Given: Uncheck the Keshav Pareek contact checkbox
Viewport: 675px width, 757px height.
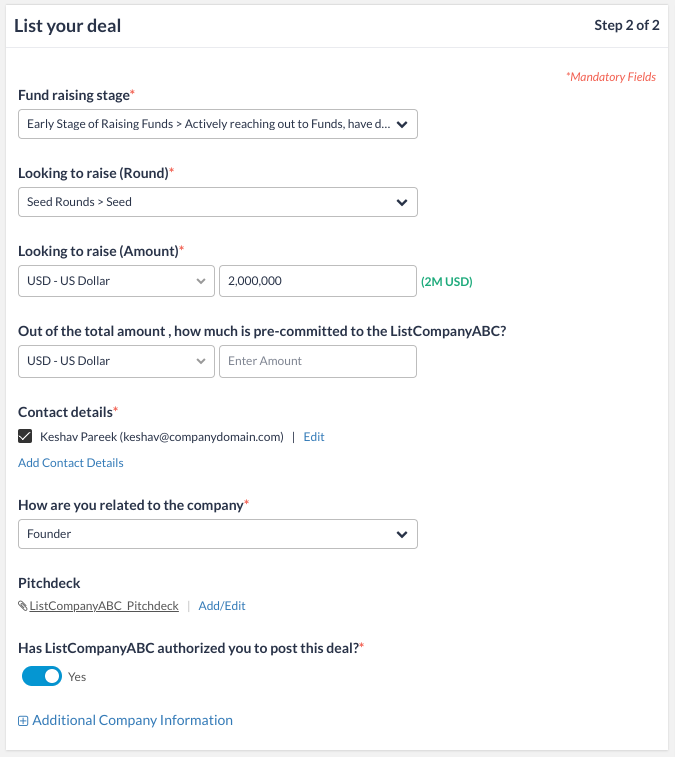Looking at the screenshot, I should click(25, 437).
